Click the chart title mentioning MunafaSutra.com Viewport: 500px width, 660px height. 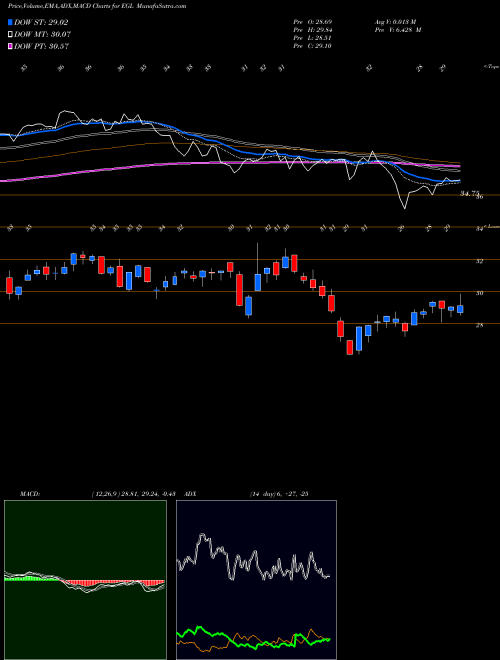(x=97, y=6)
